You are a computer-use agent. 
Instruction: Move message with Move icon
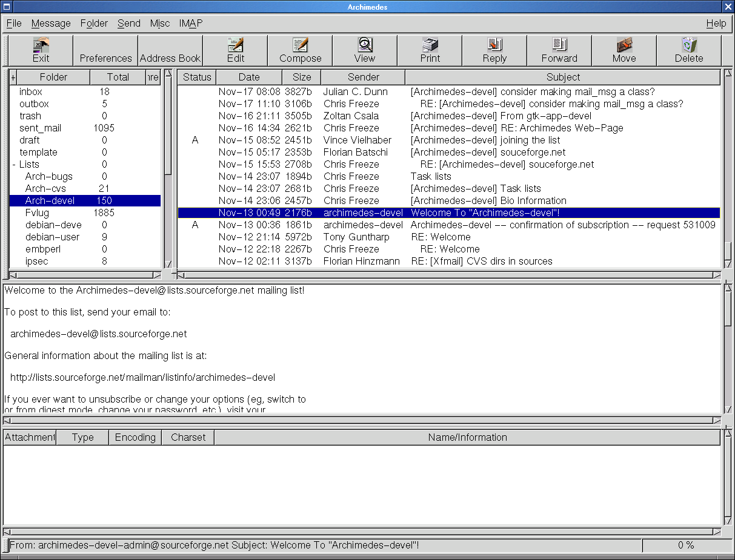point(624,50)
